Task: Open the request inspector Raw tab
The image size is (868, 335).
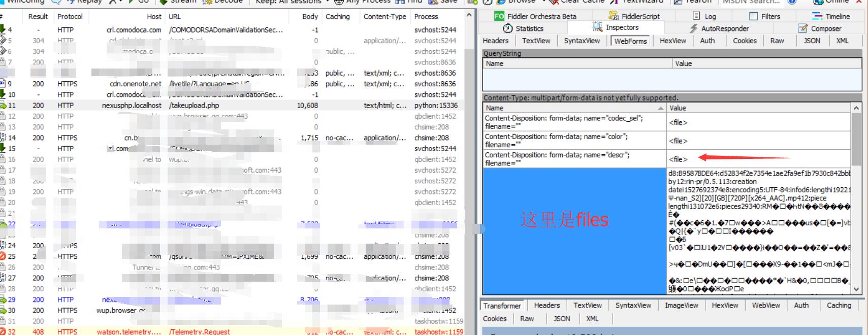Action: (x=777, y=41)
